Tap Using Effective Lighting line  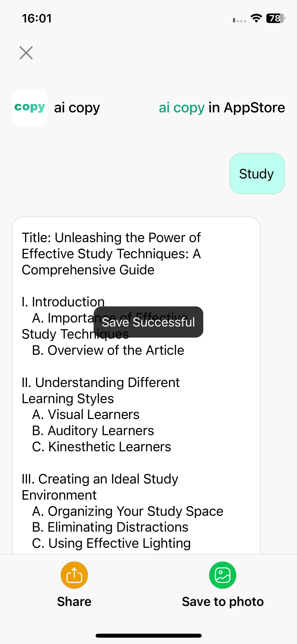pos(111,543)
